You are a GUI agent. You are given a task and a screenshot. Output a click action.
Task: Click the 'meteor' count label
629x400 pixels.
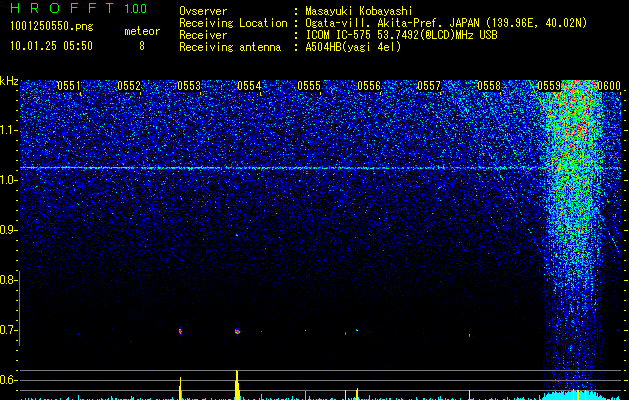coord(142,31)
